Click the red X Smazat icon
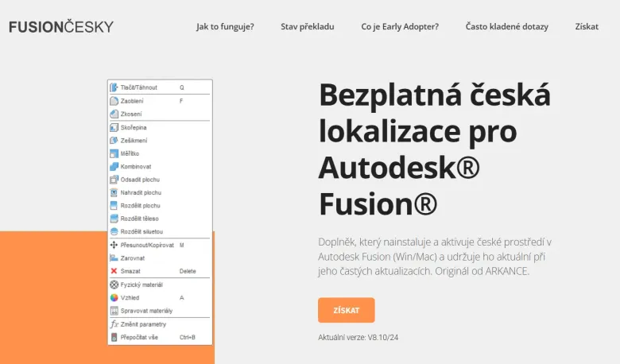The image size is (620, 364). point(114,271)
